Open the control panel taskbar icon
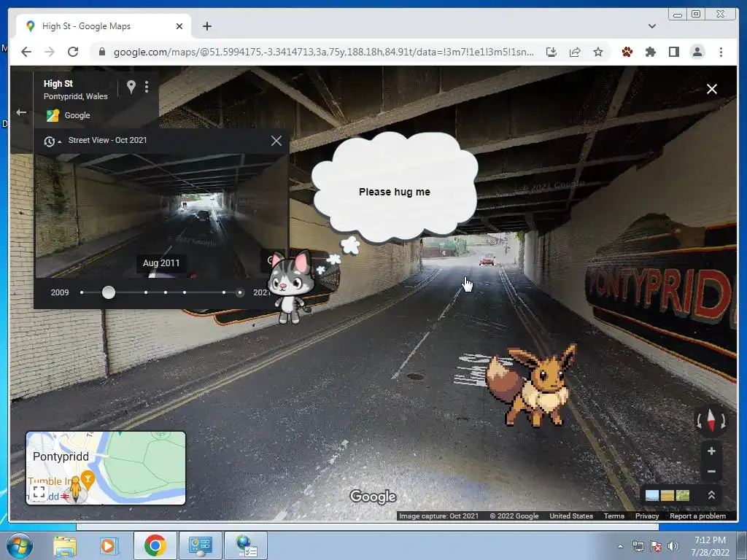Viewport: 747px width, 560px height. click(x=200, y=545)
